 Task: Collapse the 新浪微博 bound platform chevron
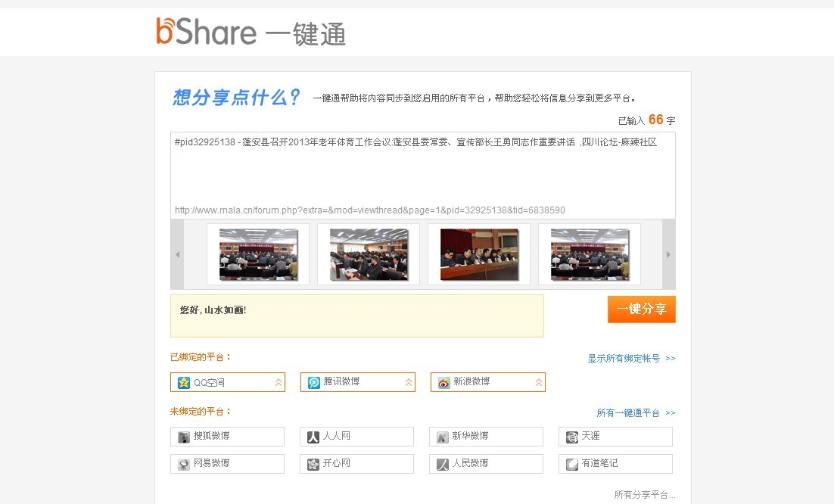[538, 382]
